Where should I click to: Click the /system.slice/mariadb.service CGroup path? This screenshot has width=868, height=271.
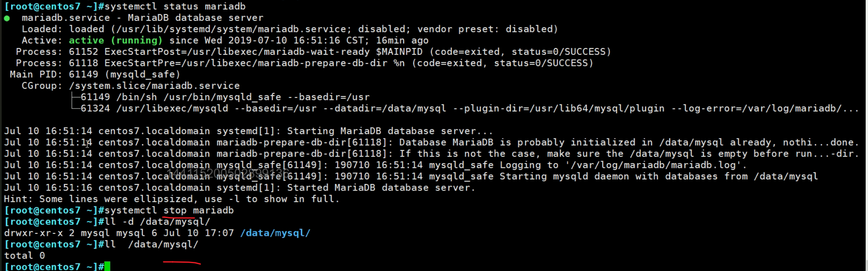point(154,86)
